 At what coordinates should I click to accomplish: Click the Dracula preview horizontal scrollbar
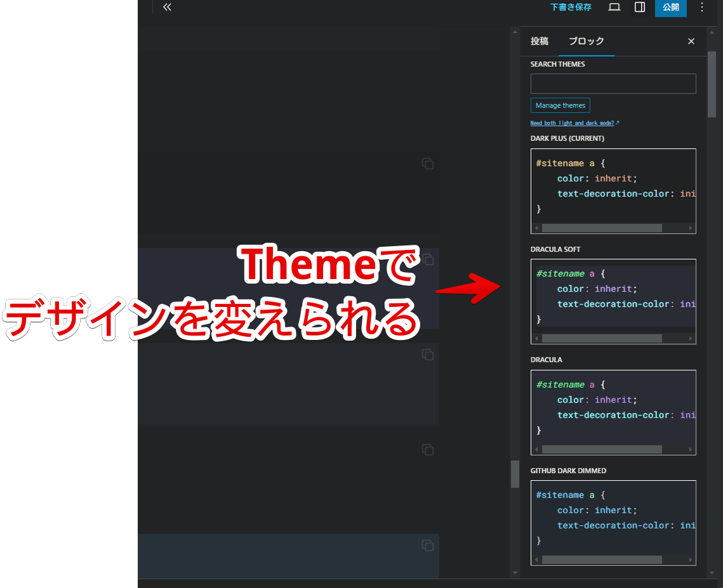(602, 449)
